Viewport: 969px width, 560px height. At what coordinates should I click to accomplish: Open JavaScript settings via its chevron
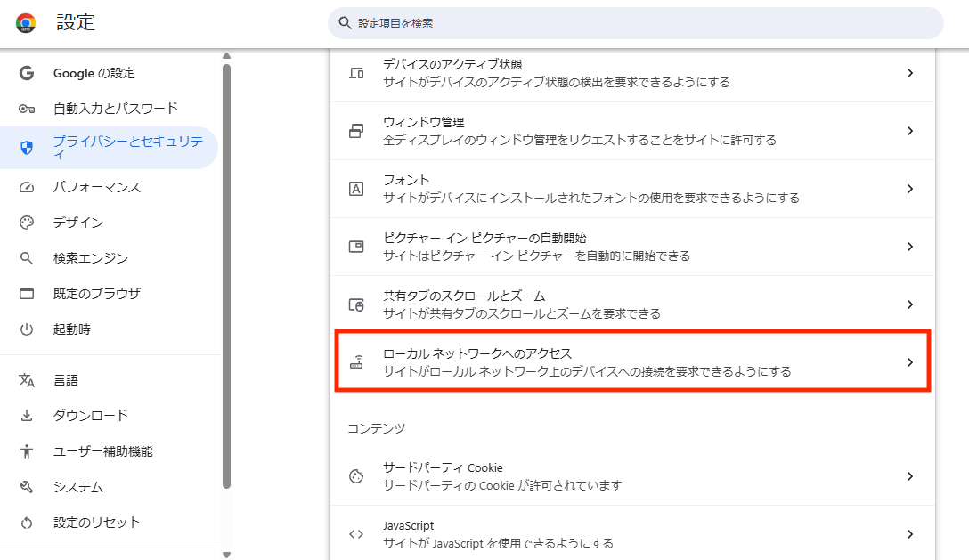point(909,534)
